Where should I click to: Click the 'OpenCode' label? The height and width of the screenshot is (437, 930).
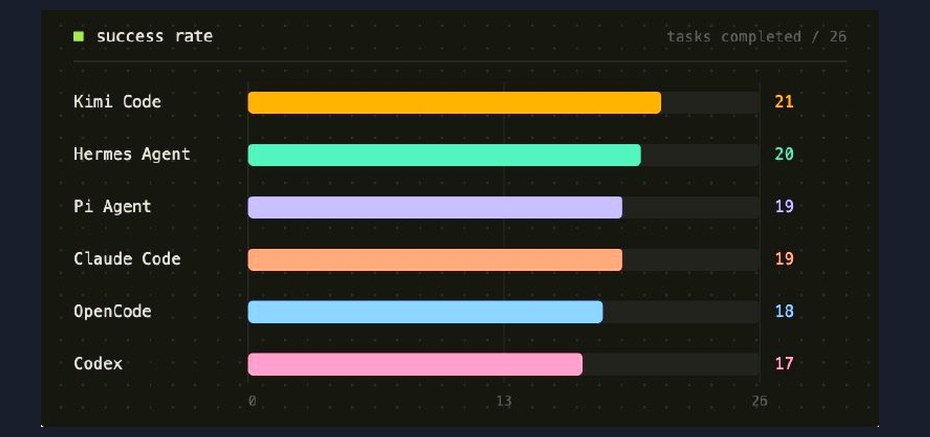(x=112, y=311)
